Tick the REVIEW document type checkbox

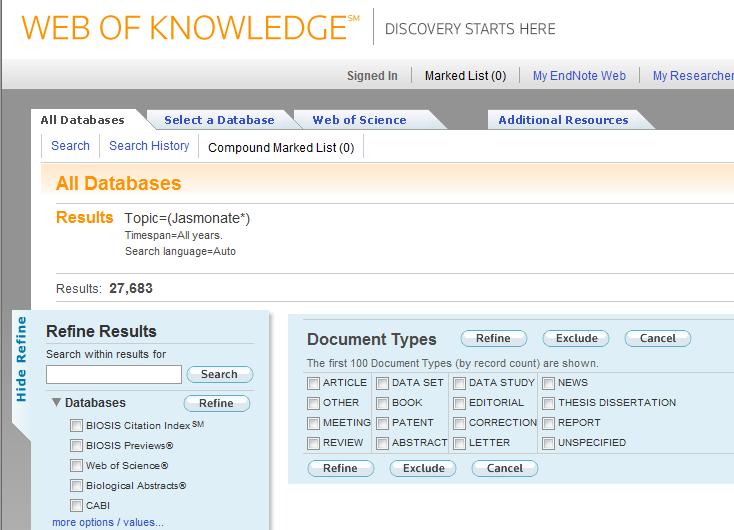click(x=313, y=443)
